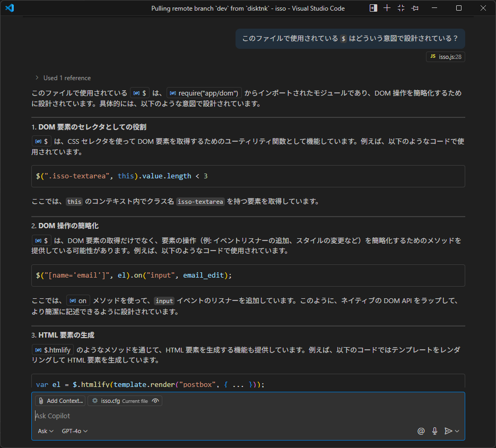
Task: Click the inline 'isso-textarea' code span
Action: [200, 202]
